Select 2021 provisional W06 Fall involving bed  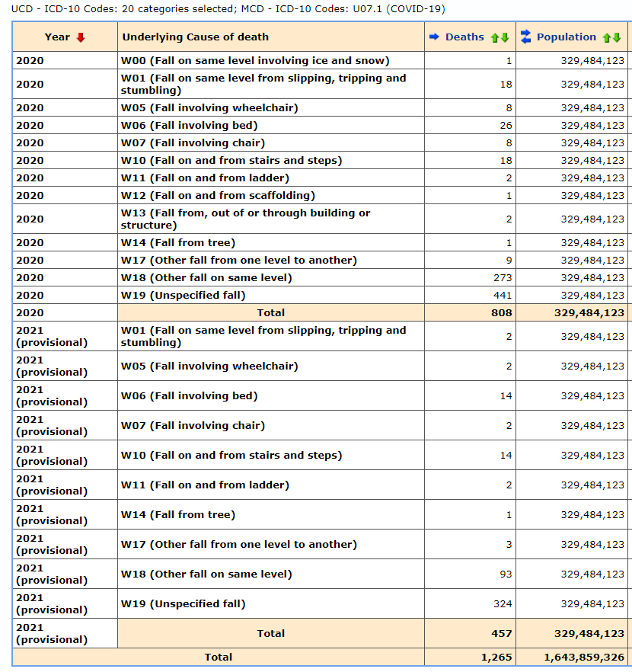click(x=189, y=395)
